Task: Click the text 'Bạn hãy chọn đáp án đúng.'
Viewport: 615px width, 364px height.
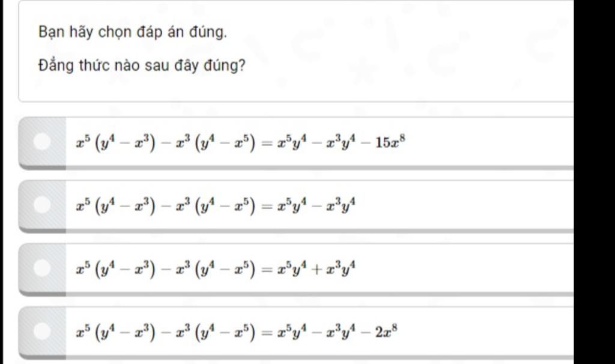Action: 133,32
